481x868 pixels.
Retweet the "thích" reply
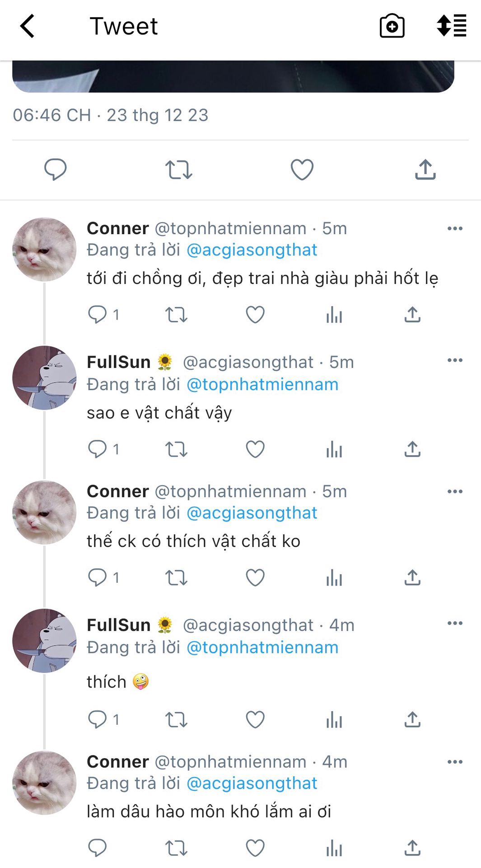pos(176,719)
